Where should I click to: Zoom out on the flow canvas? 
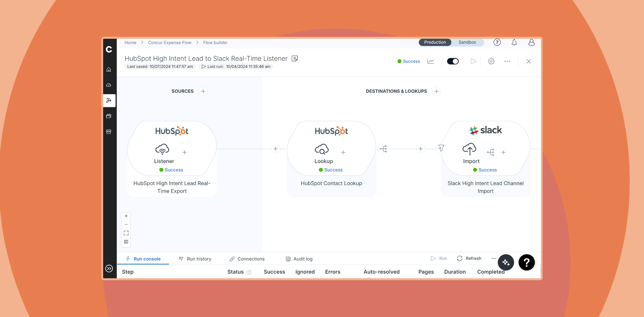(x=126, y=225)
